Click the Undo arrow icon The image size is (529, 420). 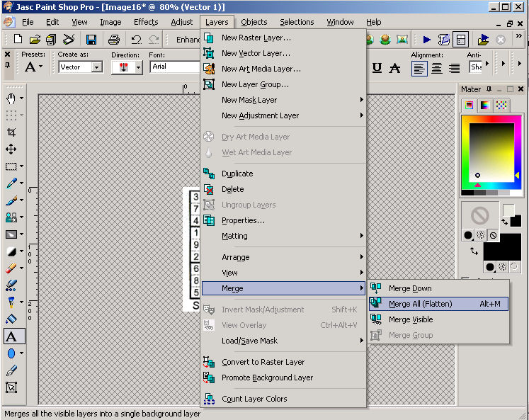136,40
